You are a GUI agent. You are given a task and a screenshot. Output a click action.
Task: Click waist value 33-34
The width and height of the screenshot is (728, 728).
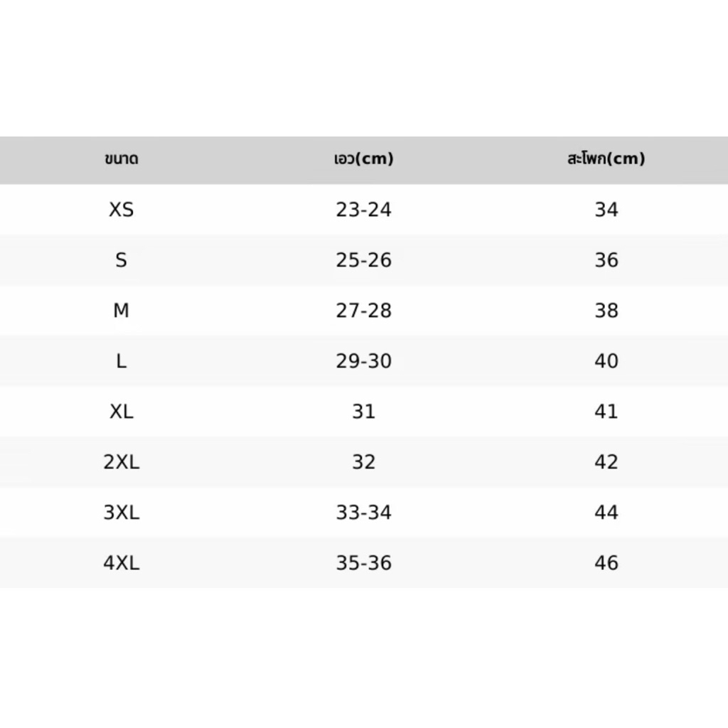click(x=363, y=513)
